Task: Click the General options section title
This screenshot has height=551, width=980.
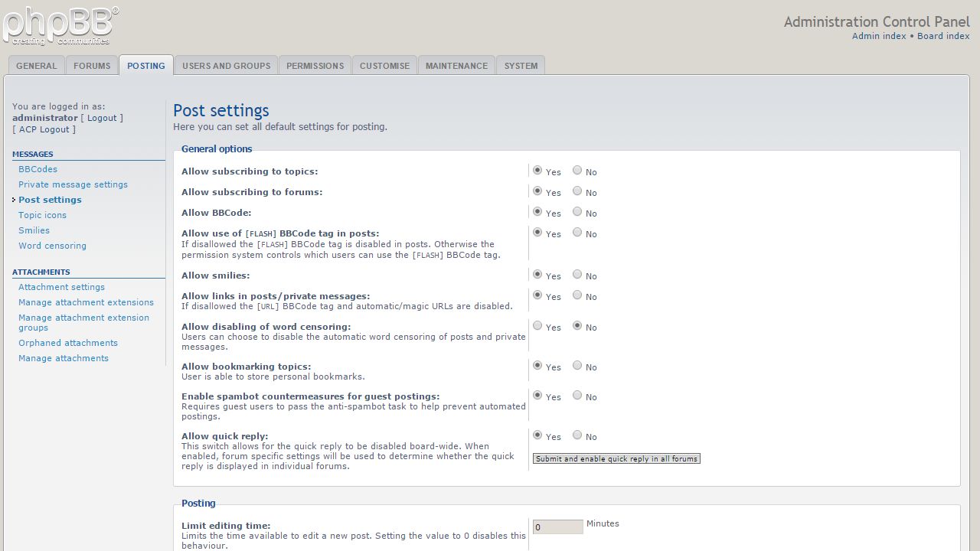Action: point(217,149)
